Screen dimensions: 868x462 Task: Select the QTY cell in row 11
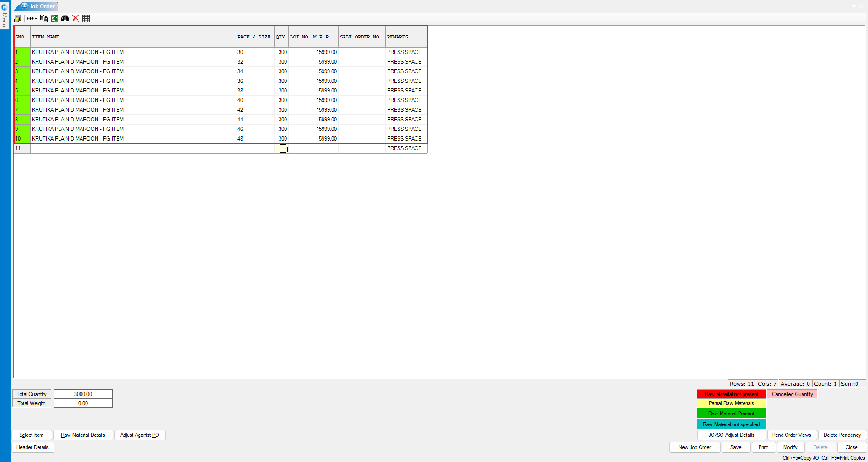pos(281,148)
